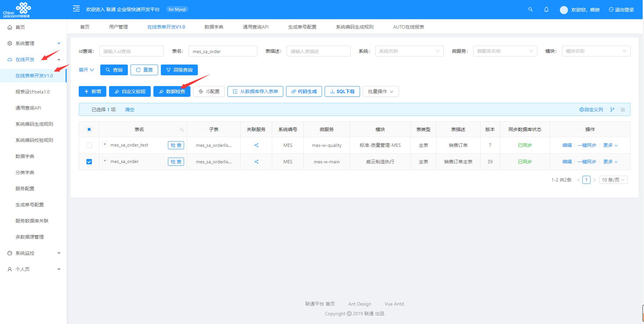Open 更多 menu for mes_sa_order_test row
The height and width of the screenshot is (324, 644).
coord(610,145)
